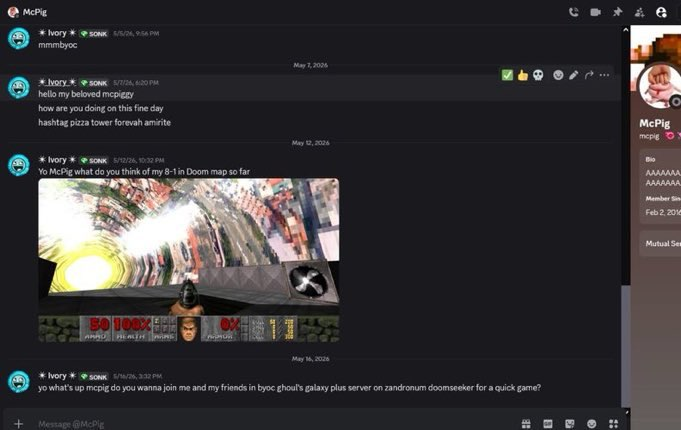681x430 pixels.
Task: Click the 5/5/26, 9:56 PM timestamp
Action: coord(136,33)
